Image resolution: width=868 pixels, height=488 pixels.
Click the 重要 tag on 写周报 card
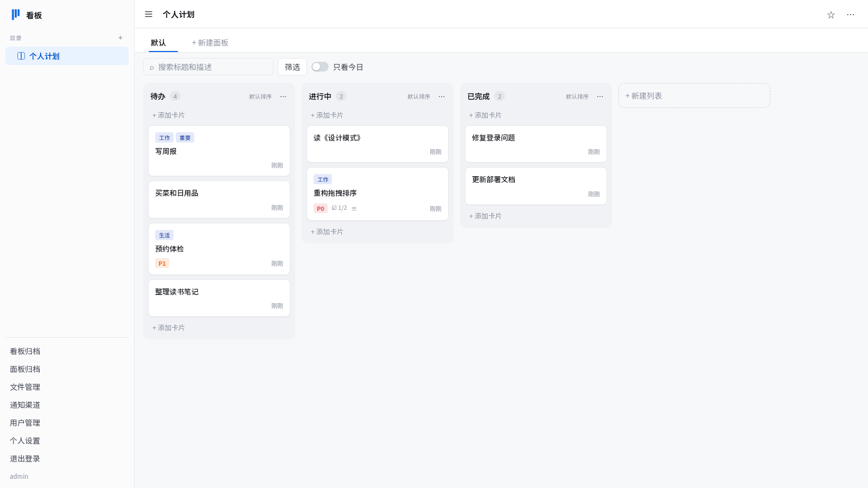click(185, 138)
